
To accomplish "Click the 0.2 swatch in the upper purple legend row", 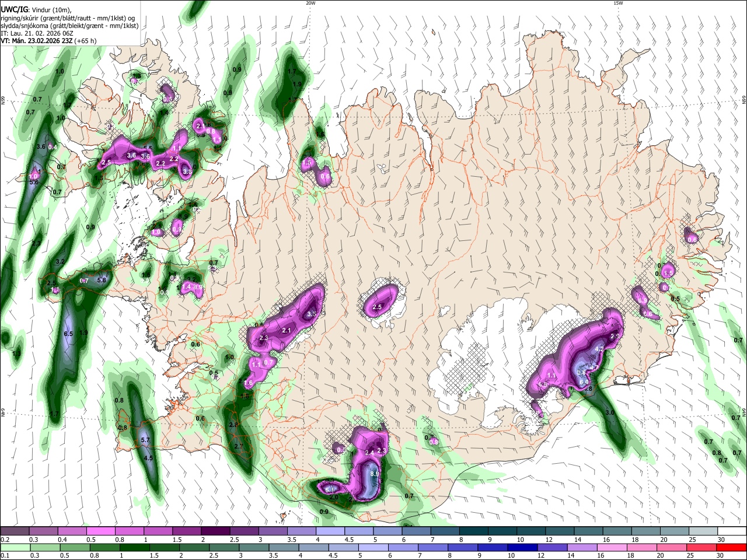I will pos(15,531).
